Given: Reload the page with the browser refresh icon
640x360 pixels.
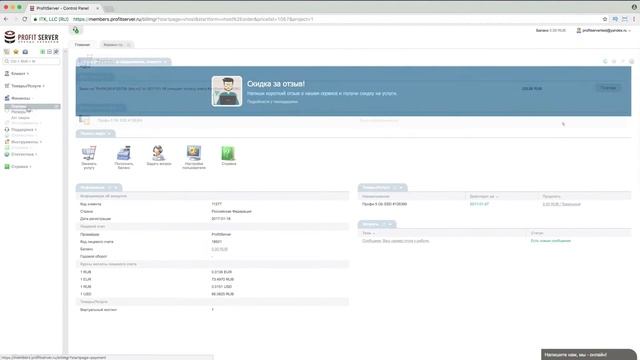Looking at the screenshot, I should (24, 19).
